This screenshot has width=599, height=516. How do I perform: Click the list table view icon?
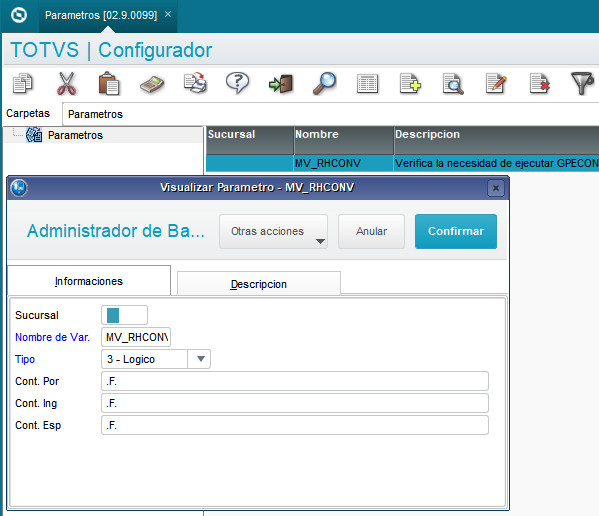click(367, 84)
